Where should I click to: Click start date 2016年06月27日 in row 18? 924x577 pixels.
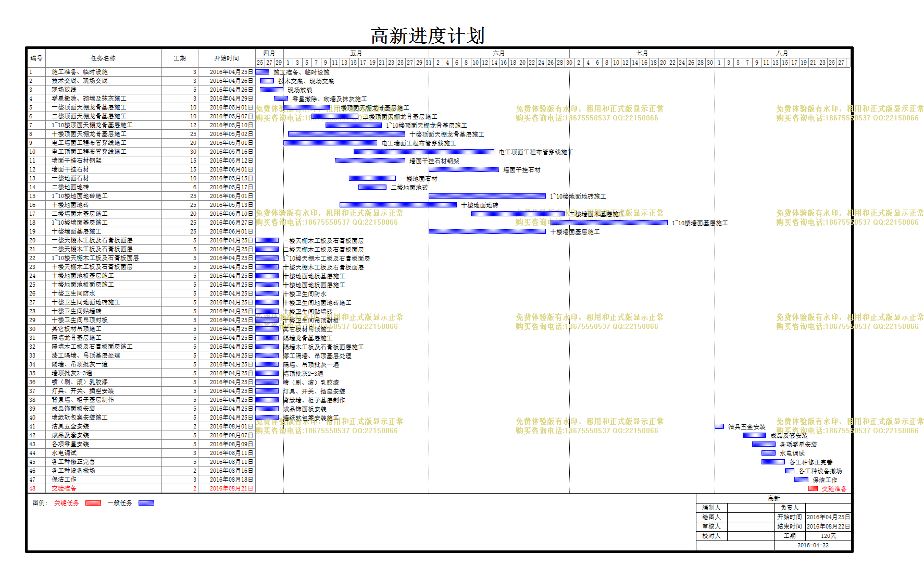point(231,223)
